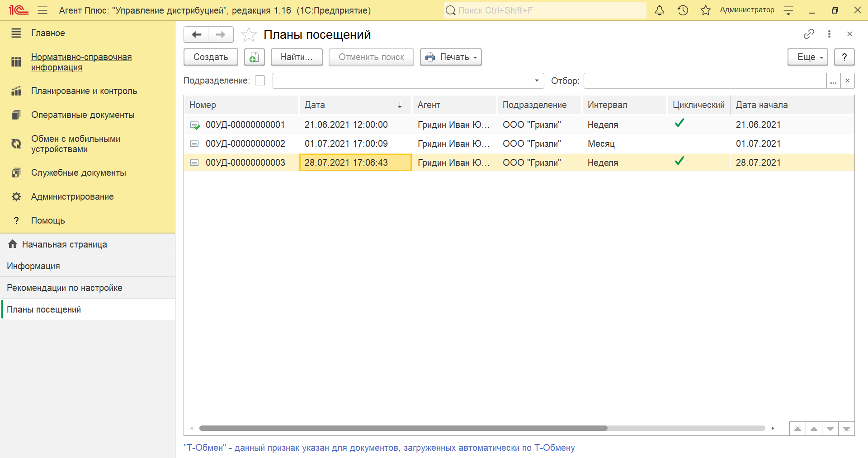The height and width of the screenshot is (458, 868).
Task: Click document icon of 00УД-00000000001 row
Action: pos(195,125)
